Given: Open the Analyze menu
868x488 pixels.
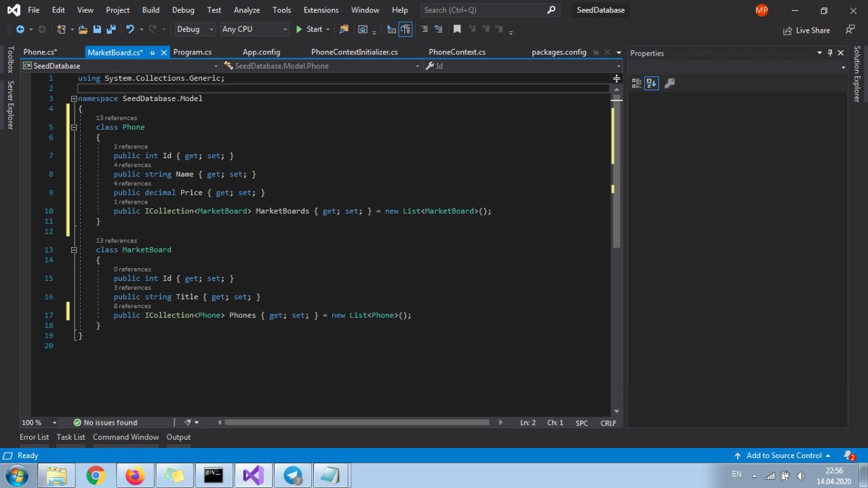Looking at the screenshot, I should [246, 10].
